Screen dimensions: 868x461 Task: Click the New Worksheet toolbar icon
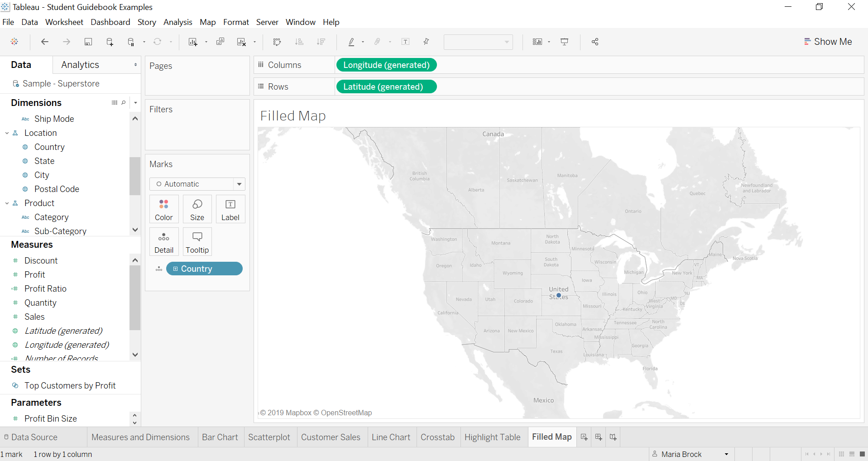pyautogui.click(x=193, y=42)
